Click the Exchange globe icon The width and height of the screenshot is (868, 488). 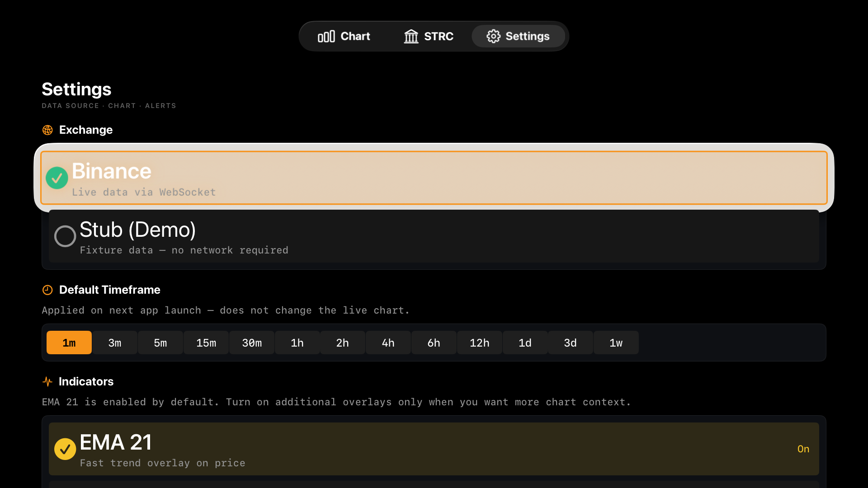coord(47,130)
